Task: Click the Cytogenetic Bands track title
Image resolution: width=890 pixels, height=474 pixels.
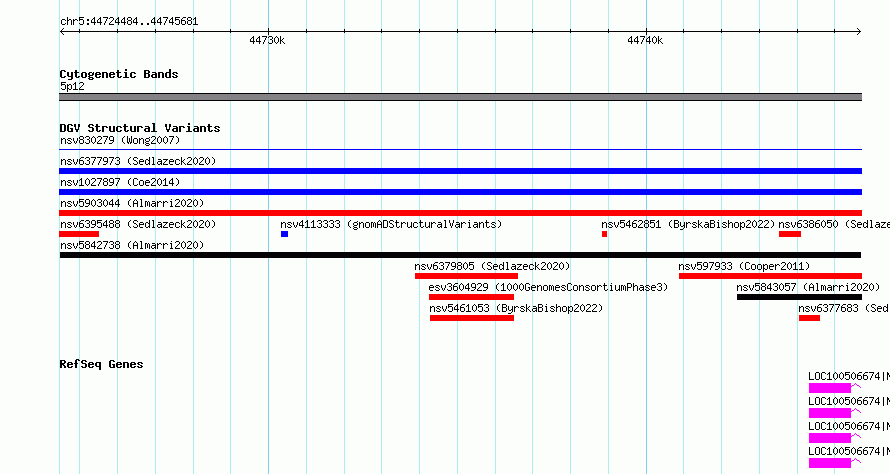Action: [119, 74]
